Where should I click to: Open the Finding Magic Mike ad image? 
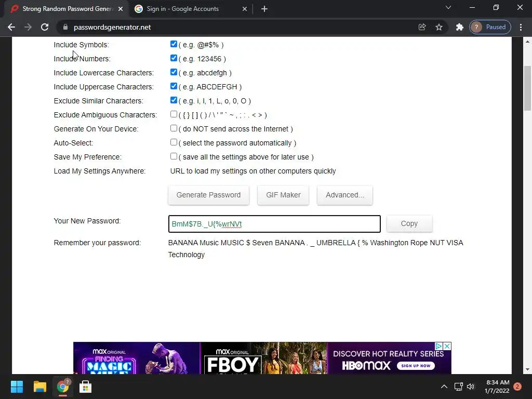tap(137, 358)
